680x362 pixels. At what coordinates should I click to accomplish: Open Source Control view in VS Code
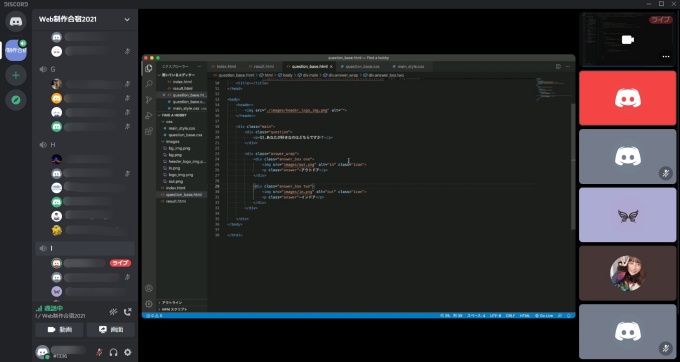pos(149,100)
